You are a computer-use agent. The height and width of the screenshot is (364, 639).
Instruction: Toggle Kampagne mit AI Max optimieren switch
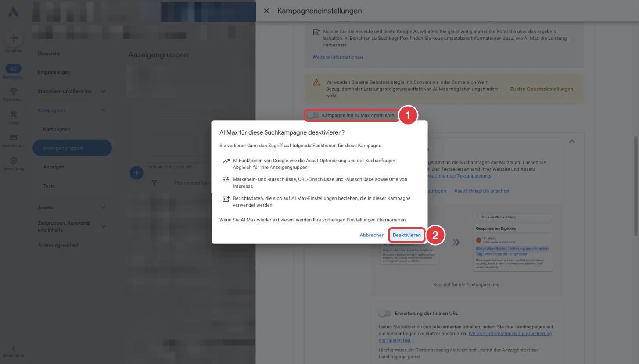(x=313, y=115)
